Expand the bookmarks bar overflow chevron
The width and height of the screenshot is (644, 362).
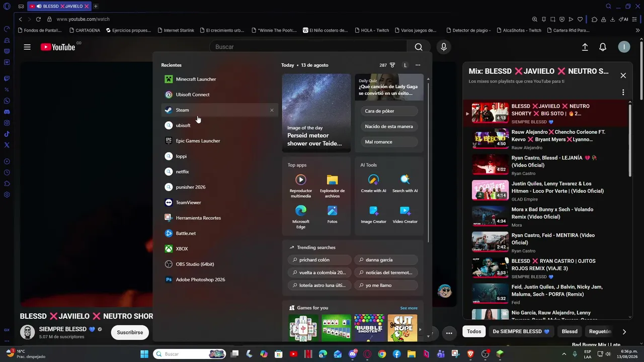coord(638,30)
